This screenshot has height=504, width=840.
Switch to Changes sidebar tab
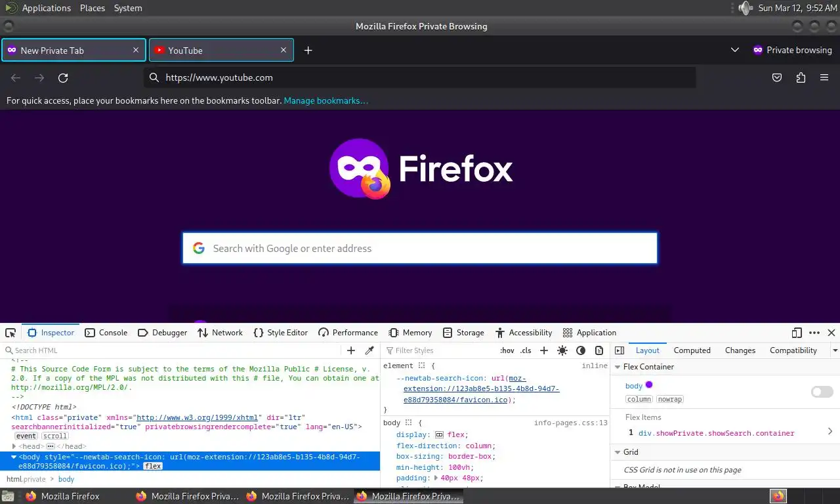click(x=740, y=350)
